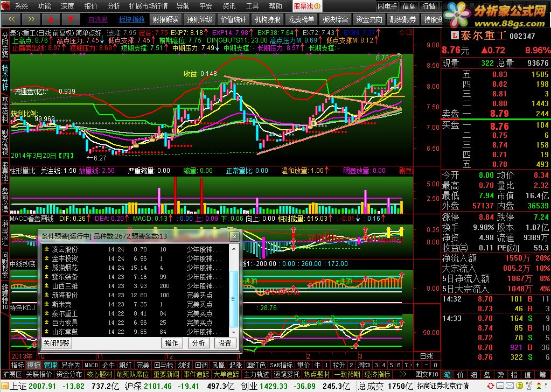Select the 笔 tick-detail tab
Screen dimensions: 551x392
point(448,374)
